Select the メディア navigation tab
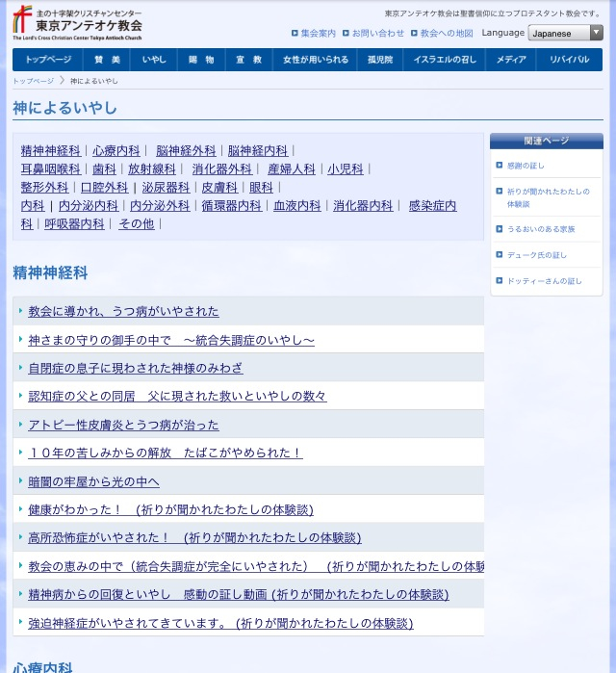 (511, 60)
